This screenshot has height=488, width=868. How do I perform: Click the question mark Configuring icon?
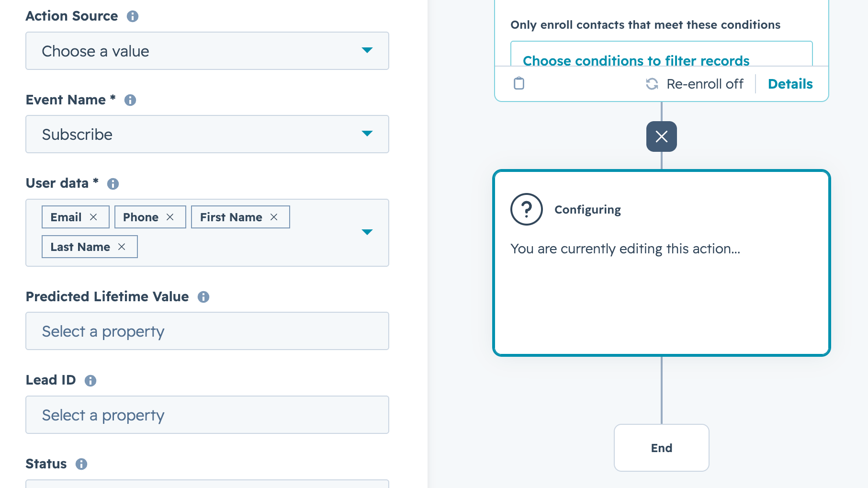(x=527, y=209)
